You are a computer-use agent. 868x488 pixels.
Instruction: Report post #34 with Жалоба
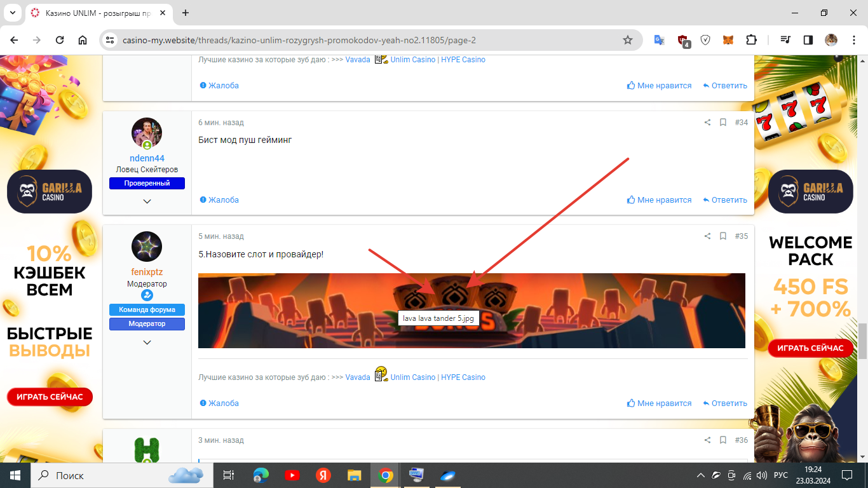coord(219,200)
